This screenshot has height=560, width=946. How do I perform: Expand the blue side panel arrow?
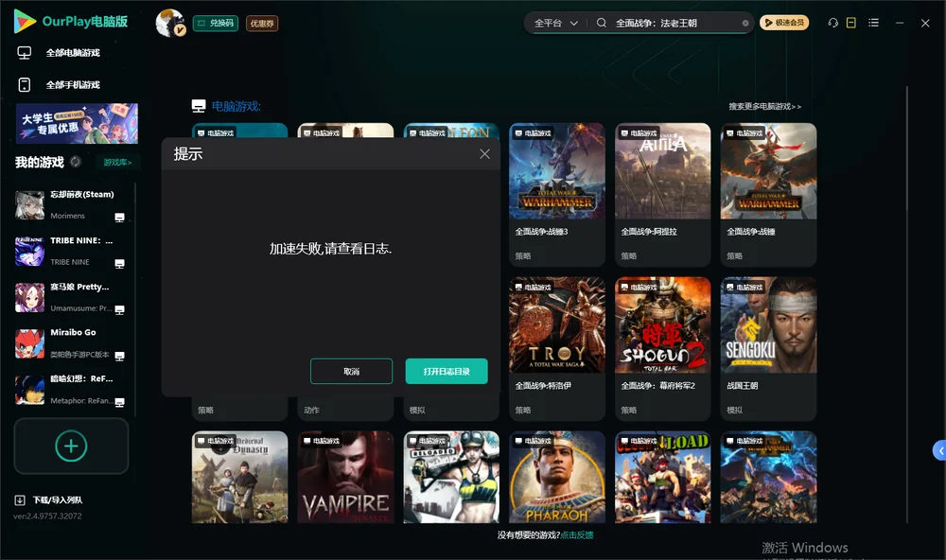940,451
